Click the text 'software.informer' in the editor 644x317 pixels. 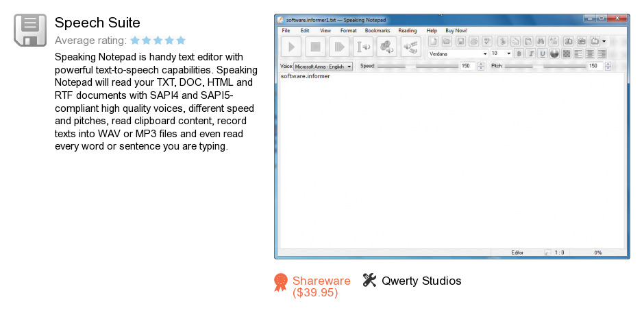click(x=305, y=76)
